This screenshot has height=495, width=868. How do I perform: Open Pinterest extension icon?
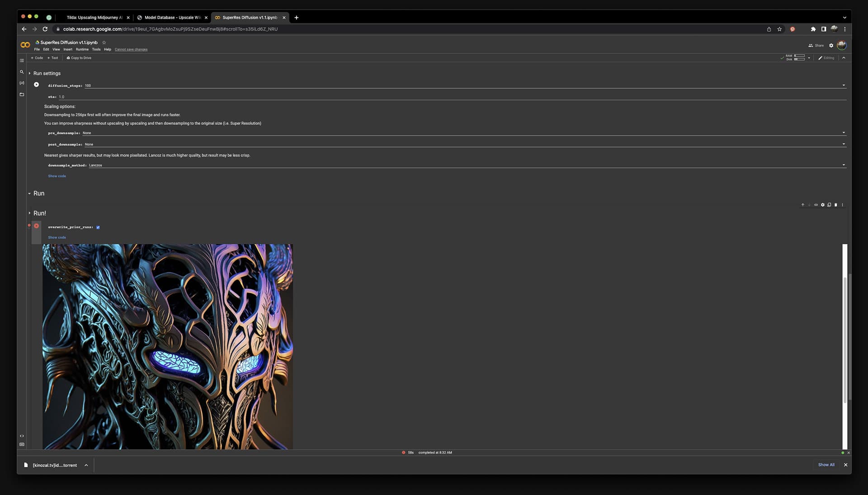tap(792, 29)
